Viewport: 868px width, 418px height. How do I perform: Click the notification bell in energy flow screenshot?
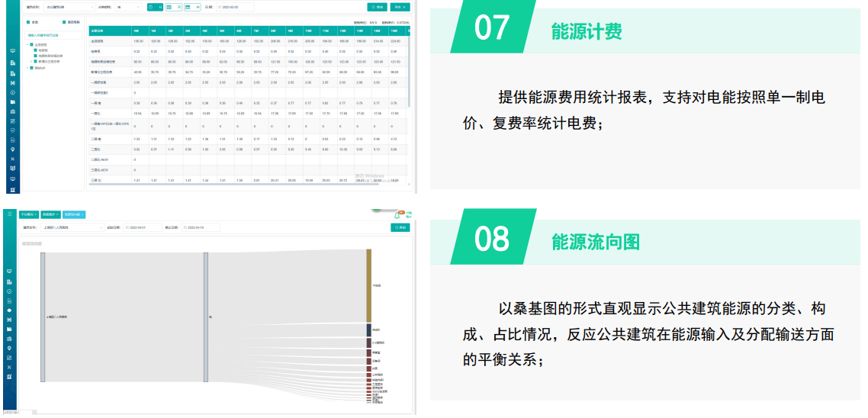(397, 215)
